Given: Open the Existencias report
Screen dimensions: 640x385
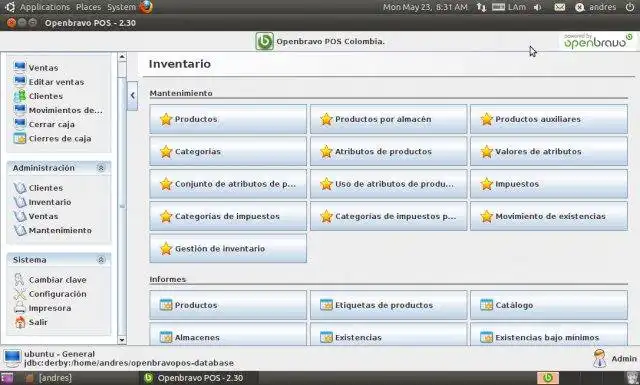Looking at the screenshot, I should [x=389, y=335].
